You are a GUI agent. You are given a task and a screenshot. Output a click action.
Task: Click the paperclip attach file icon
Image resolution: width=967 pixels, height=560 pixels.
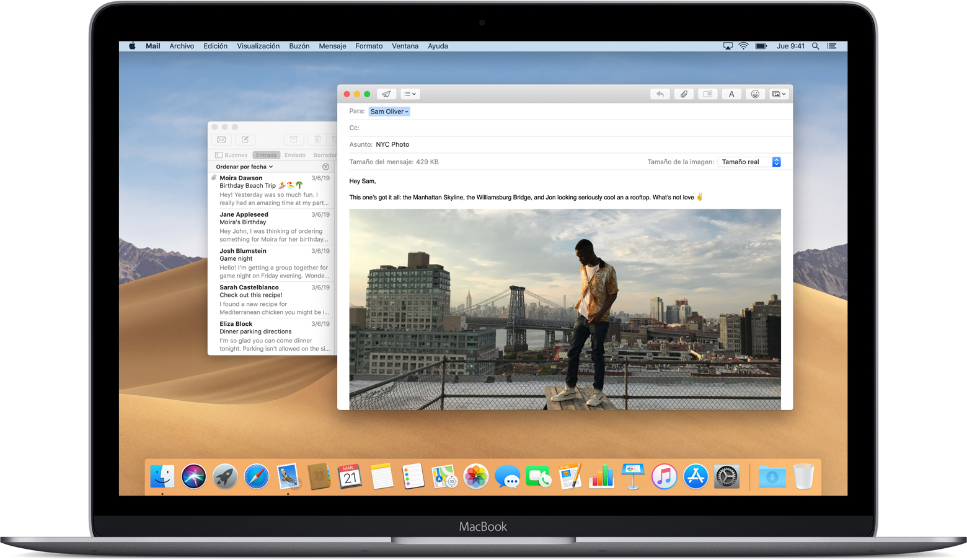pos(684,94)
